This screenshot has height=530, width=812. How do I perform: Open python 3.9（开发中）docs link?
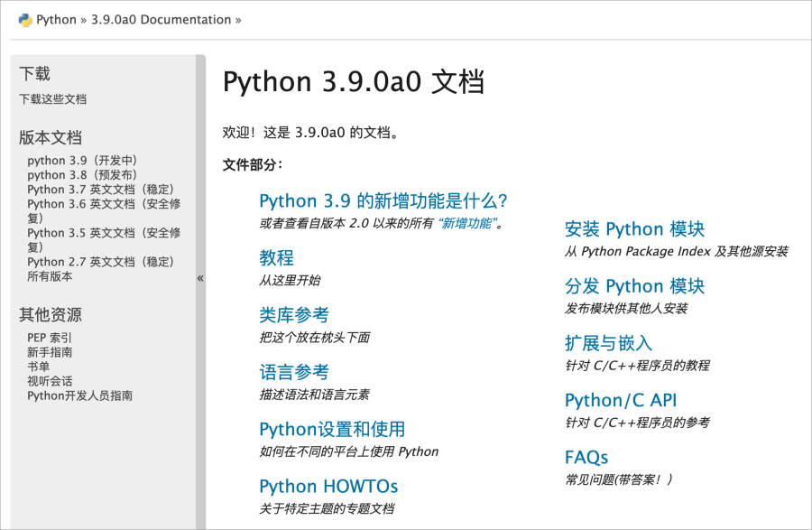click(82, 161)
